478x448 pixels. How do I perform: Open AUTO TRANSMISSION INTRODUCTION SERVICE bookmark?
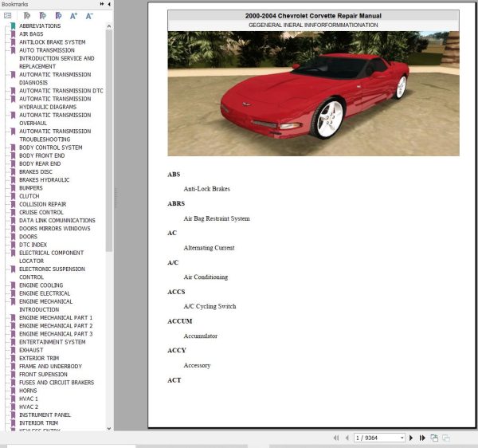coord(57,58)
